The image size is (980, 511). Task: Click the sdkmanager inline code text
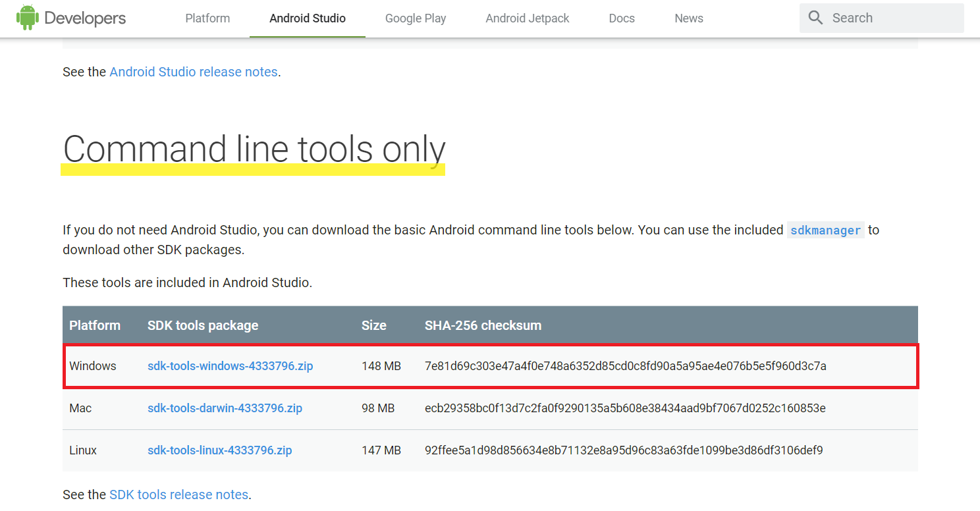[x=825, y=230]
